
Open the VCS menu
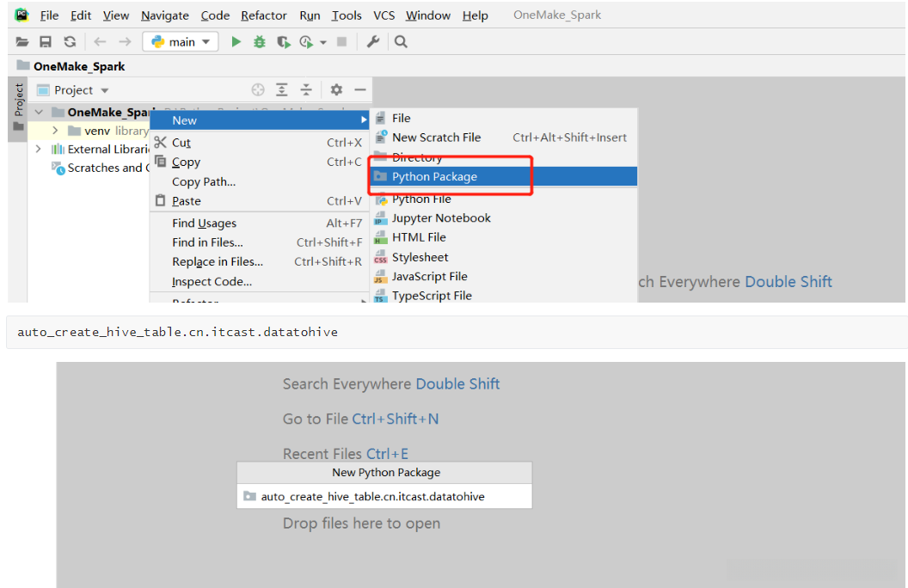[384, 15]
